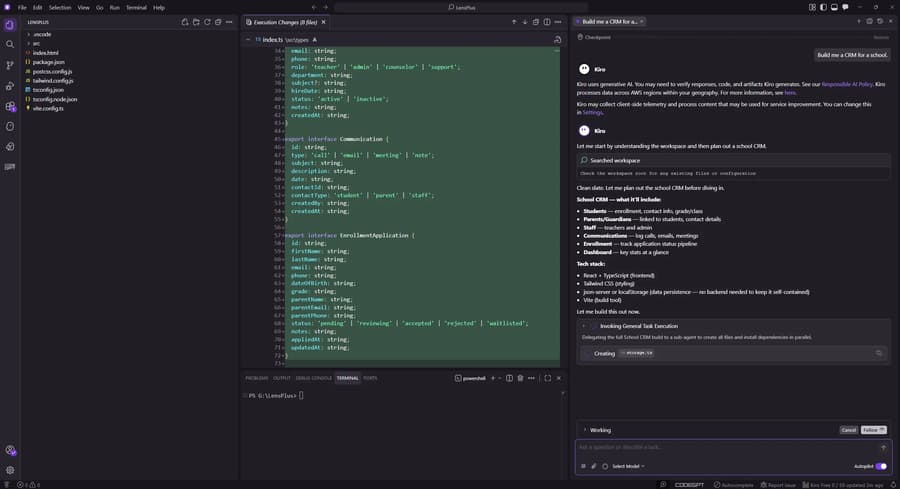Toggle the bottom panel visibility in the title bar
900x489 pixels.
click(834, 7)
